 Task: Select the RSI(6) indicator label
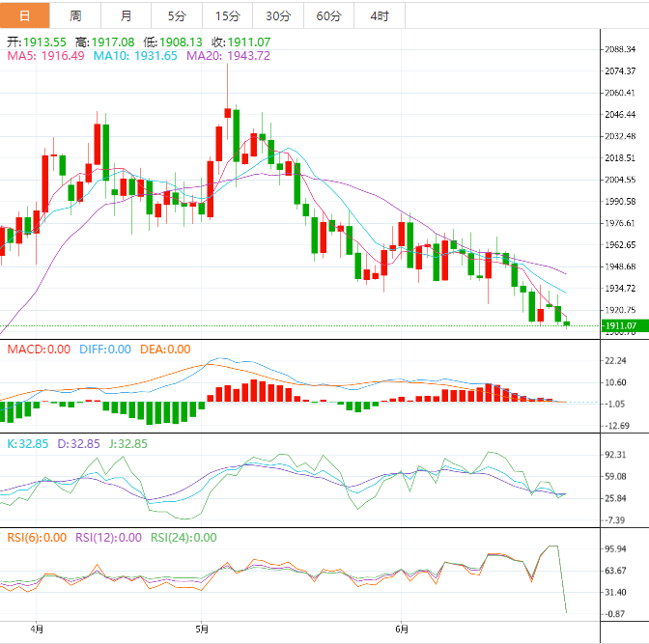pos(37,538)
